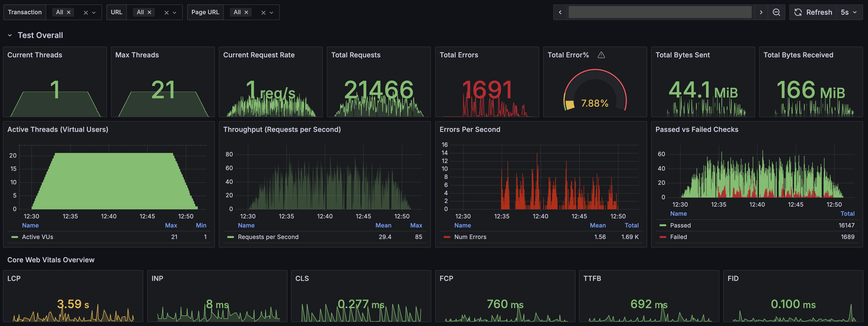868x326 pixels.
Task: Open the Total Requests panel title
Action: pyautogui.click(x=355, y=55)
